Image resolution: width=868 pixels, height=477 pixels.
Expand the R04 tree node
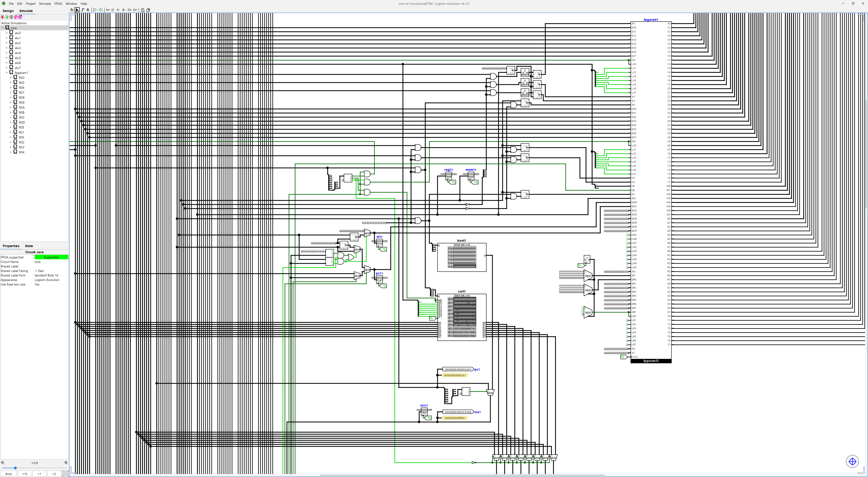(x=11, y=152)
